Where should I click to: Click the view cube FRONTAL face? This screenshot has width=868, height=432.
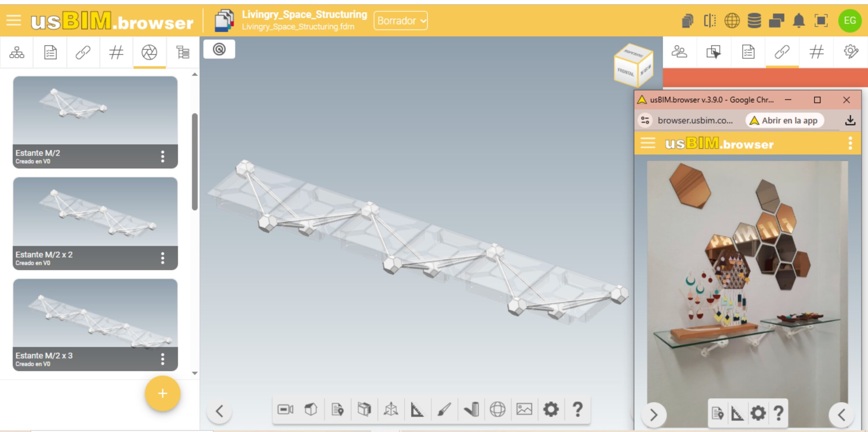click(x=625, y=71)
